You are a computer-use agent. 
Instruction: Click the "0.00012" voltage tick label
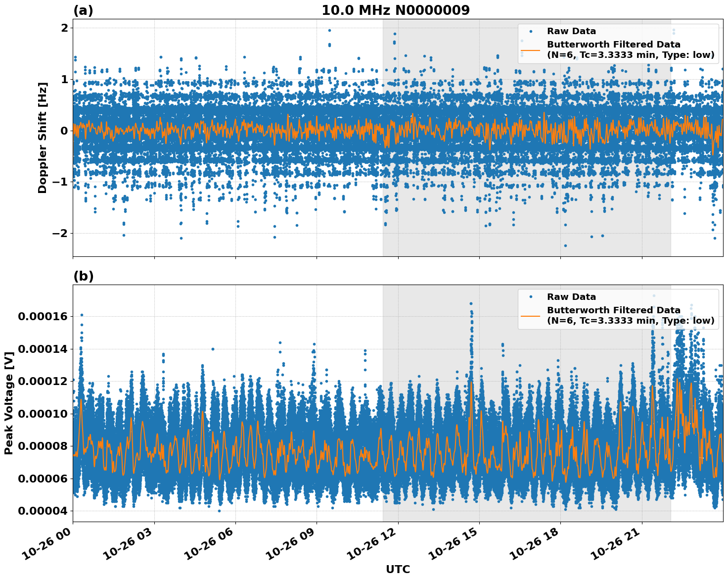[x=43, y=381]
